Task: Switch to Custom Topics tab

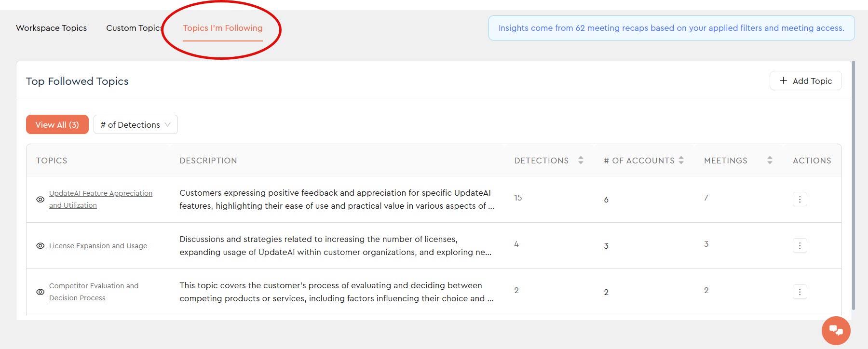Action: [134, 28]
